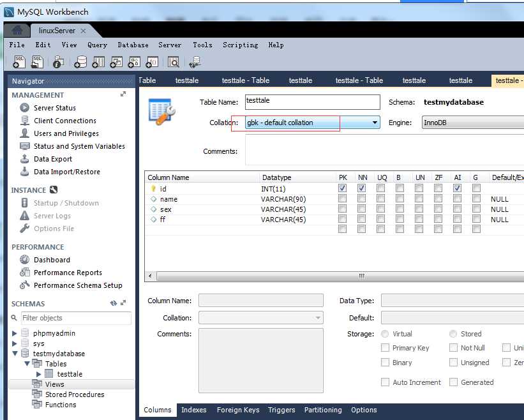Click the Client Connections icon

pos(24,120)
